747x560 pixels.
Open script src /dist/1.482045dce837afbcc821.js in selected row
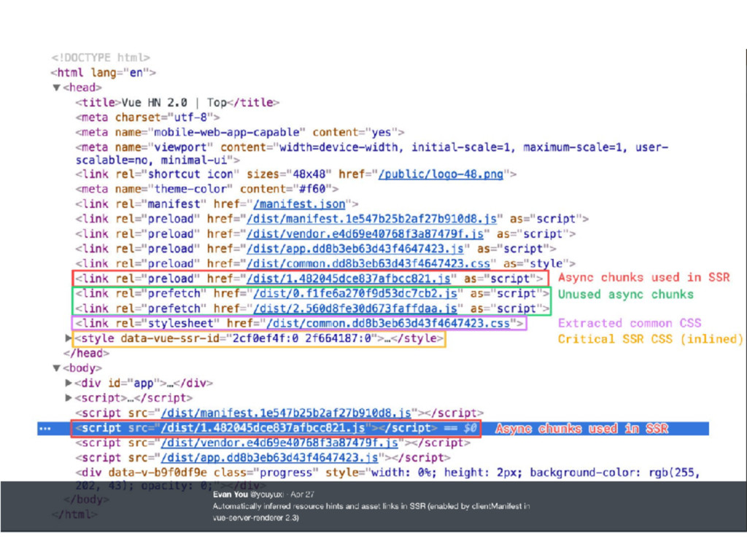pos(263,428)
